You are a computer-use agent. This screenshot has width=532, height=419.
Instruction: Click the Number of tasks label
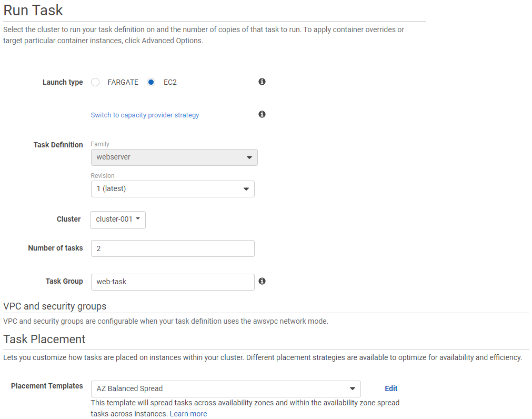pos(55,248)
